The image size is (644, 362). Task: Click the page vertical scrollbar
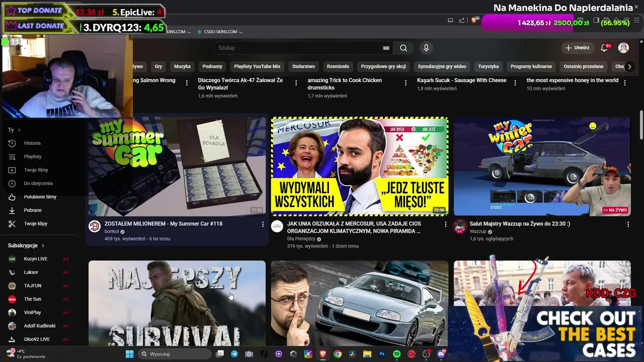[x=641, y=126]
